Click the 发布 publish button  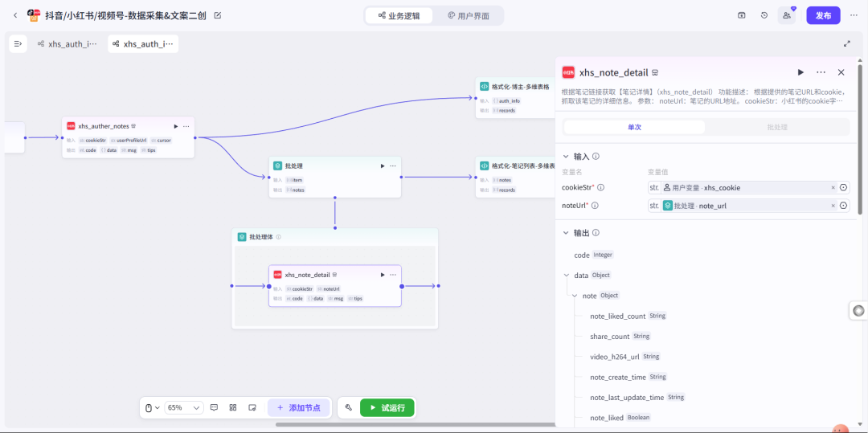823,15
